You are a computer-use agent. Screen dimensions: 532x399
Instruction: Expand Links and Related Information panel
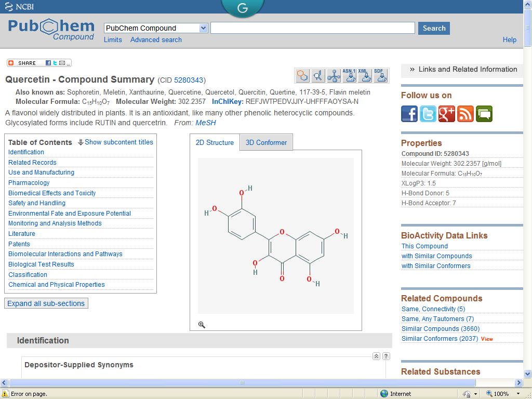click(462, 70)
